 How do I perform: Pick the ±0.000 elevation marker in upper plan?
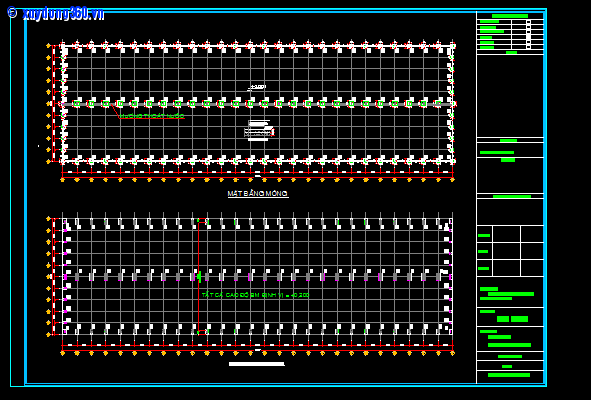pos(257,87)
